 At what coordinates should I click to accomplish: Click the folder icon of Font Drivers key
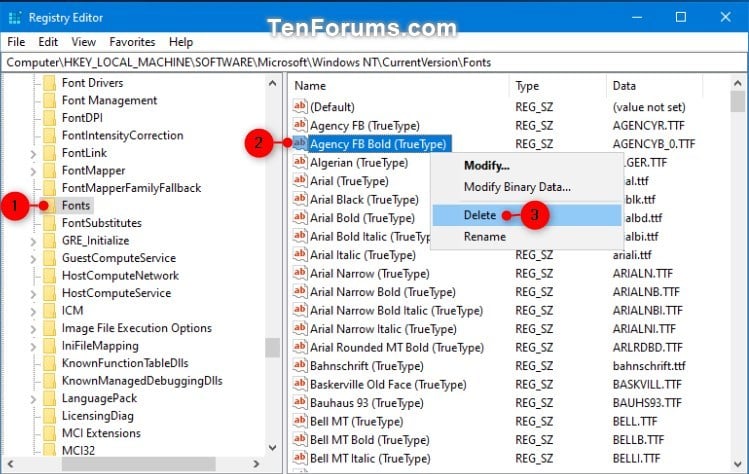coord(49,83)
